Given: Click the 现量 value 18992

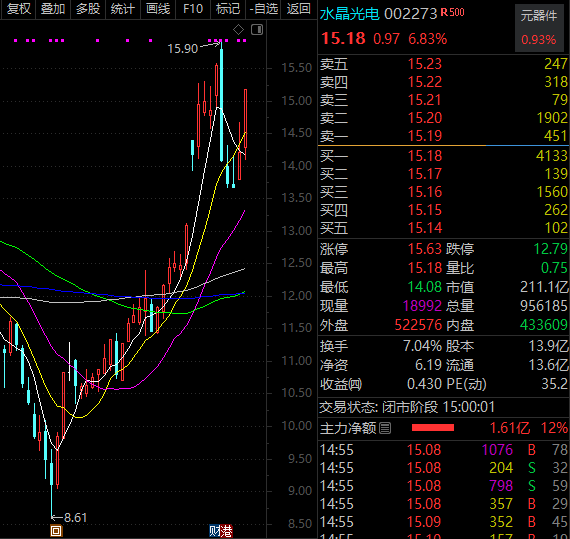Looking at the screenshot, I should point(422,306).
